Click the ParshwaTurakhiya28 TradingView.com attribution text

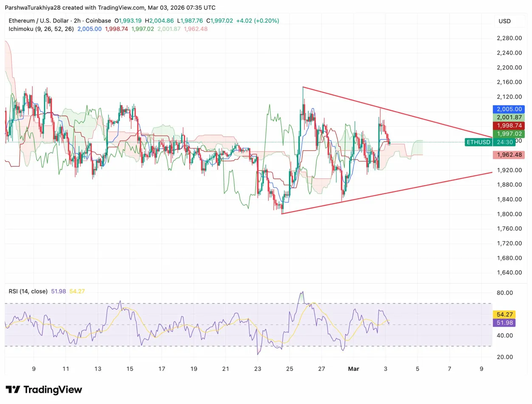tap(110, 8)
